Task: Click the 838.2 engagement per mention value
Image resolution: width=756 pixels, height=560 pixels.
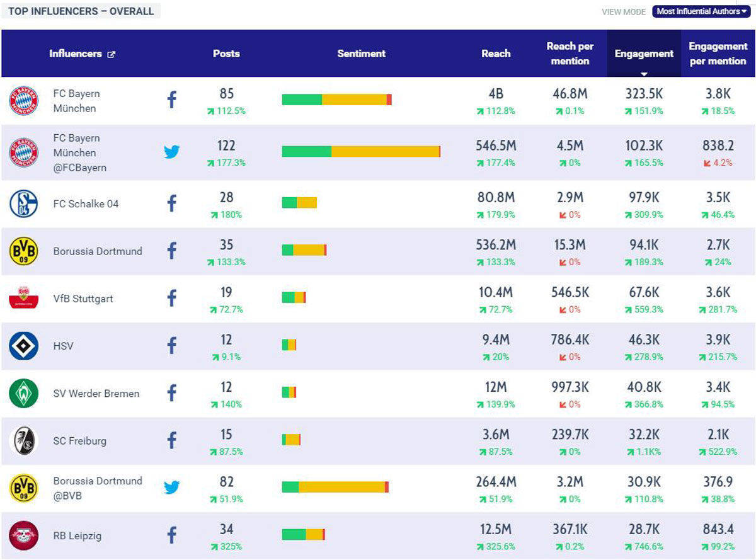Action: 718,146
